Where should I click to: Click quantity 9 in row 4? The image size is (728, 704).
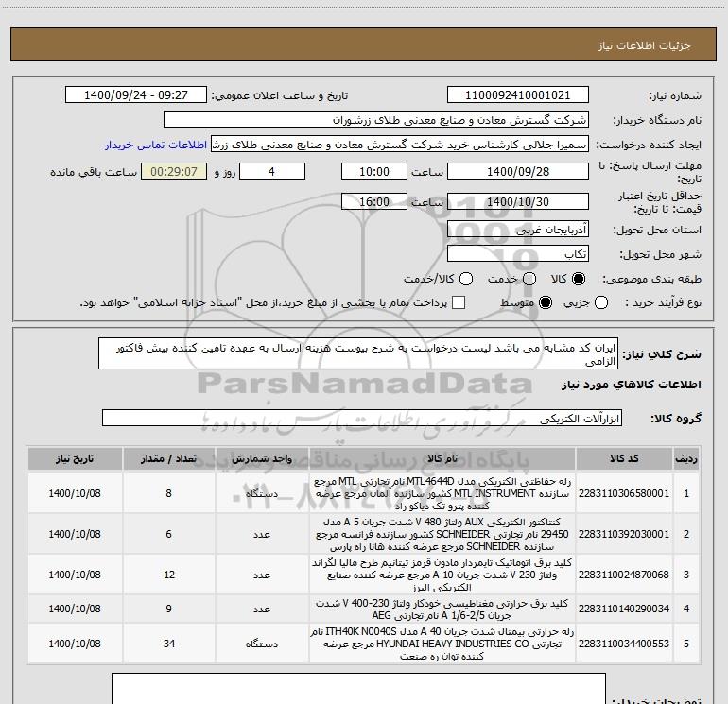169,609
